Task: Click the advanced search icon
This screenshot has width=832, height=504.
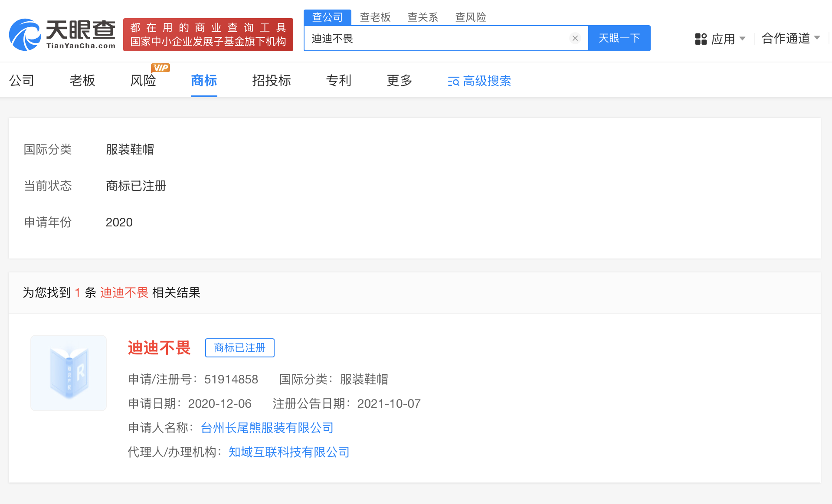Action: tap(453, 82)
